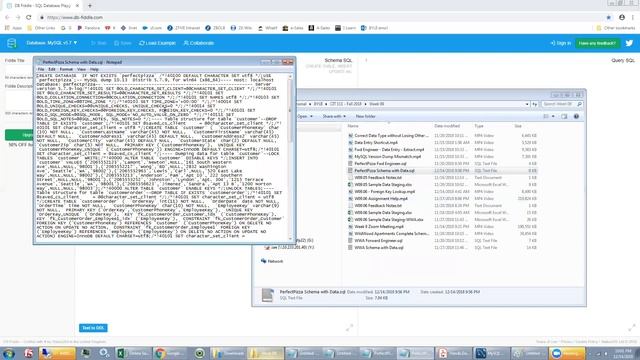Open Notepad Help menu
The image size is (640, 360).
coord(94,69)
